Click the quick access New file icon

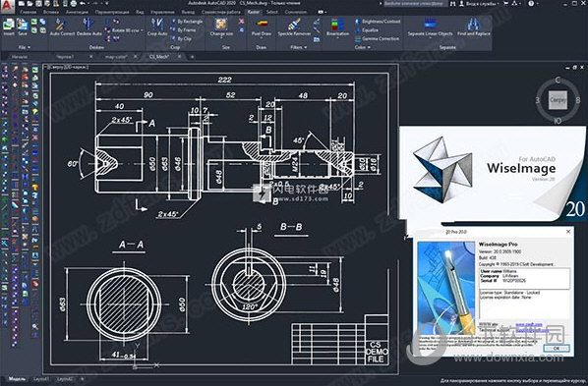22,4
